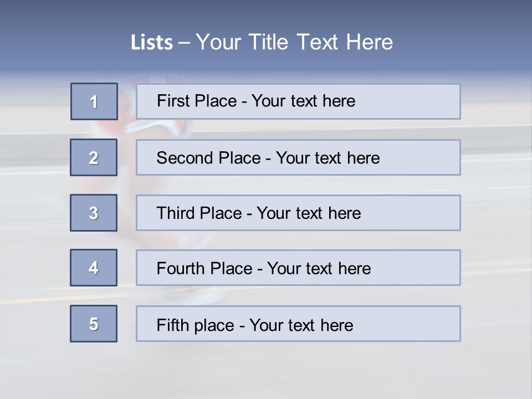Click the number 5 box
This screenshot has height=399, width=532.
(x=94, y=324)
